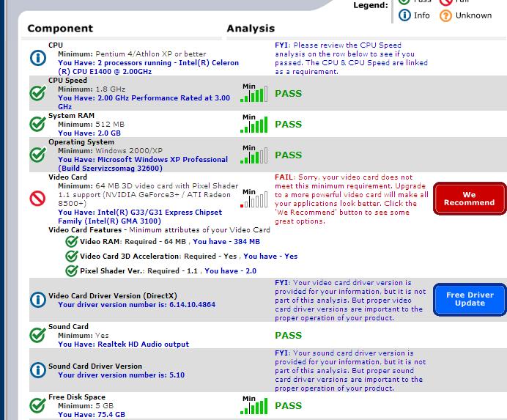Click the green check icon for CPU Speed
This screenshot has height=420, width=507.
(x=37, y=94)
